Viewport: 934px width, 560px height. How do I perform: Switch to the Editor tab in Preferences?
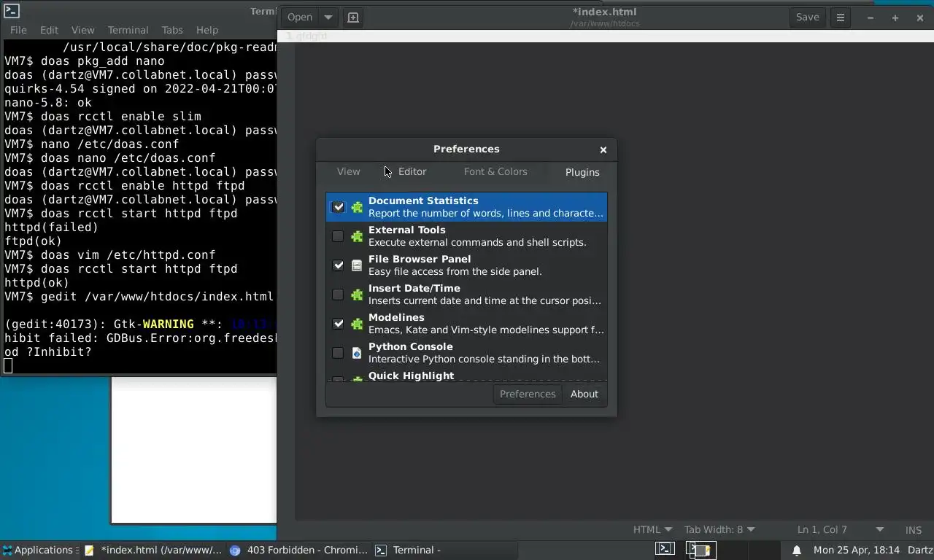(x=412, y=172)
